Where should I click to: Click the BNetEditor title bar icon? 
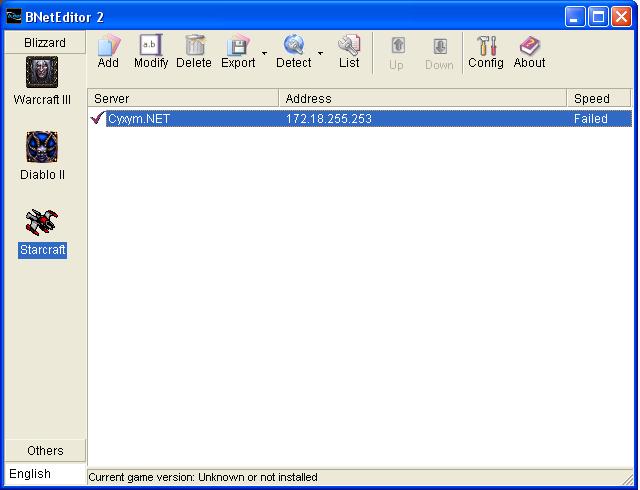click(x=14, y=17)
